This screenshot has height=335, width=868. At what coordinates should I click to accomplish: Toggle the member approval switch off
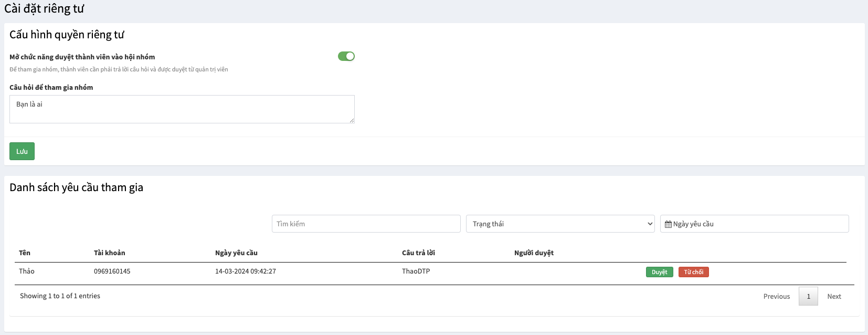(346, 56)
